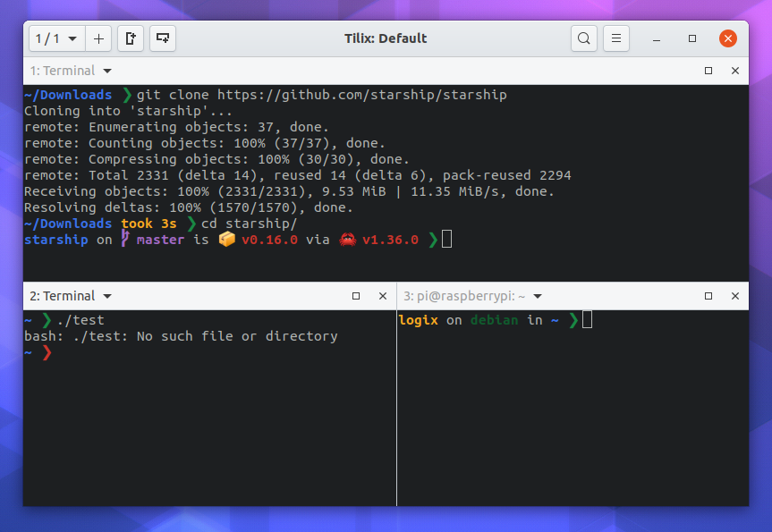Open the hamburger menu
This screenshot has width=772, height=532.
[616, 38]
